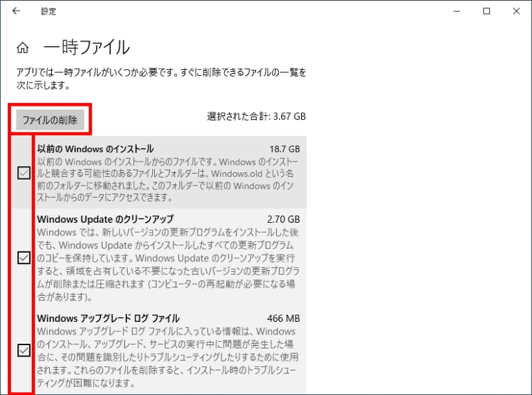This screenshot has width=532, height=395.
Task: Select the Windows アップグレード ログ ファイル title
Action: pos(108,318)
